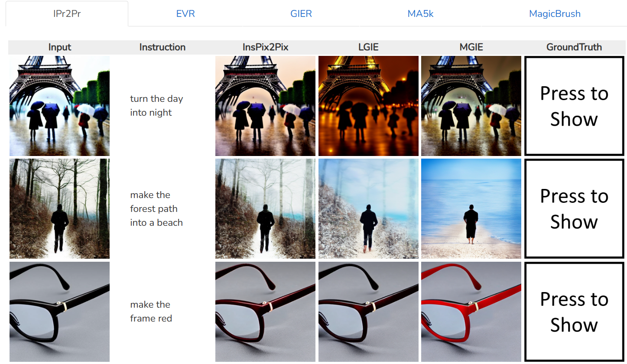Select MGIE blue ocean beach result

[471, 208]
